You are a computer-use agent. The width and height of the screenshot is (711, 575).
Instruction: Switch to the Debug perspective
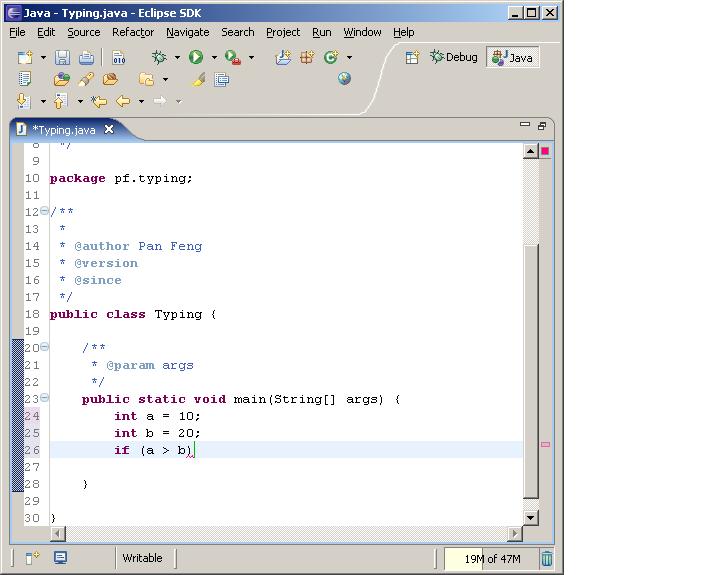454,57
